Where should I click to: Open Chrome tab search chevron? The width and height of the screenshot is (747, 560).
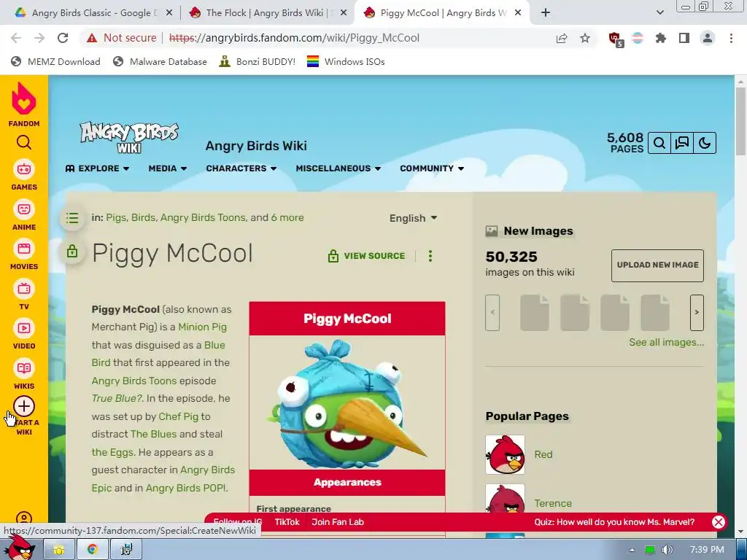[x=659, y=13]
